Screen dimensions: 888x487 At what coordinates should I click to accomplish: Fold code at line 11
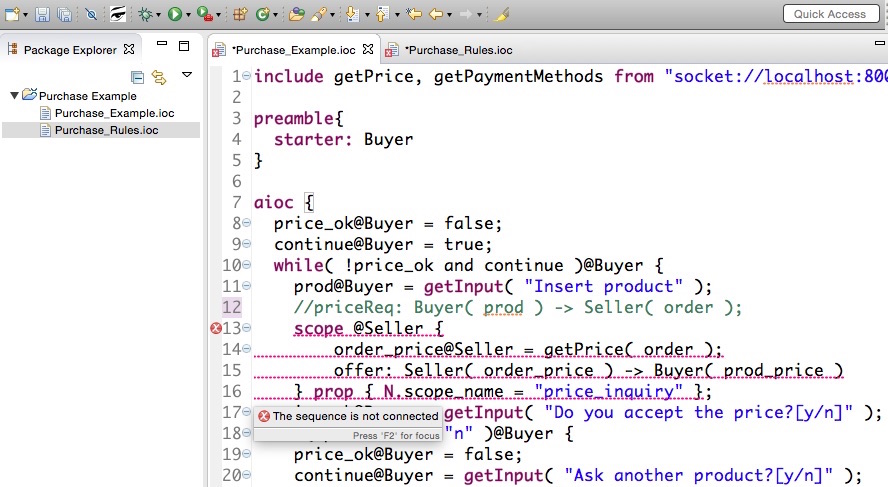click(247, 286)
